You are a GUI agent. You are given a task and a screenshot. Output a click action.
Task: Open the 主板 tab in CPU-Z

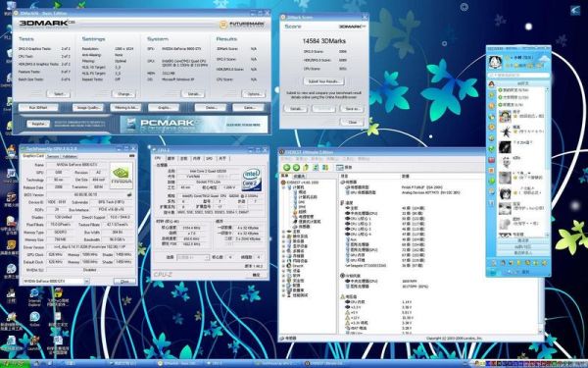[184, 158]
